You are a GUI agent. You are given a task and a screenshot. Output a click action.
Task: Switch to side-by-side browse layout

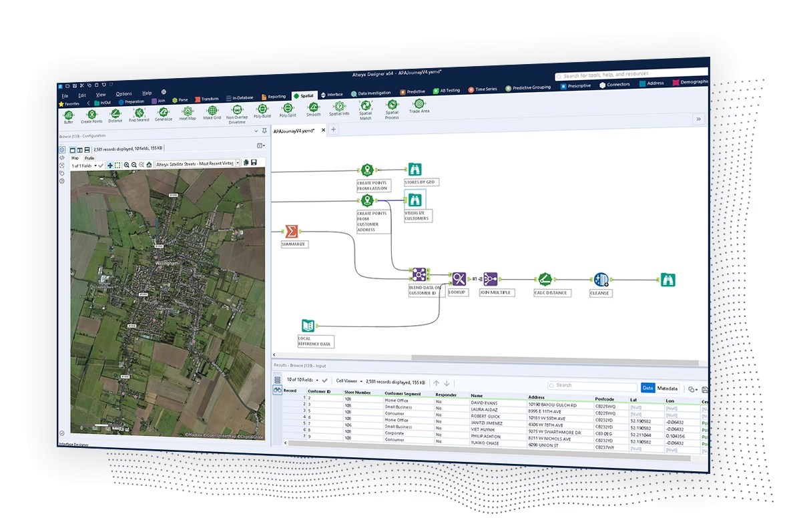click(80, 150)
